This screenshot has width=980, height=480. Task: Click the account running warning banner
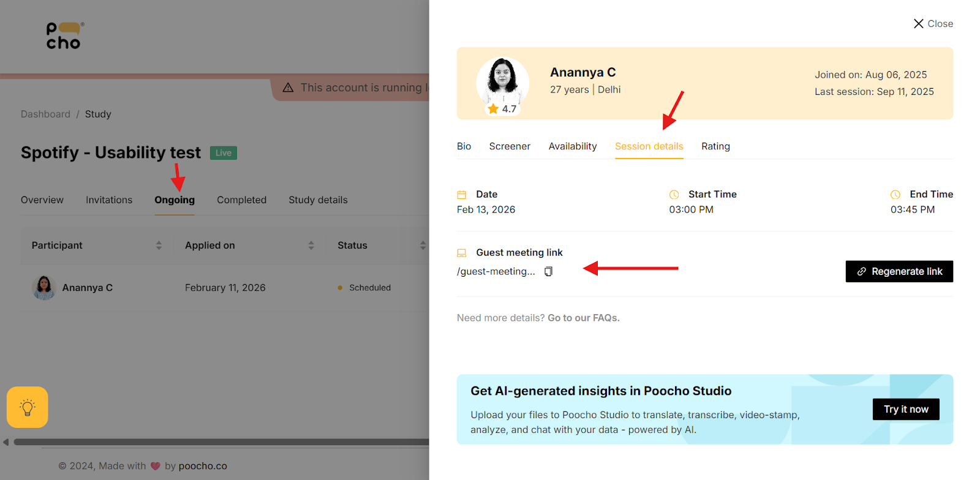(350, 88)
